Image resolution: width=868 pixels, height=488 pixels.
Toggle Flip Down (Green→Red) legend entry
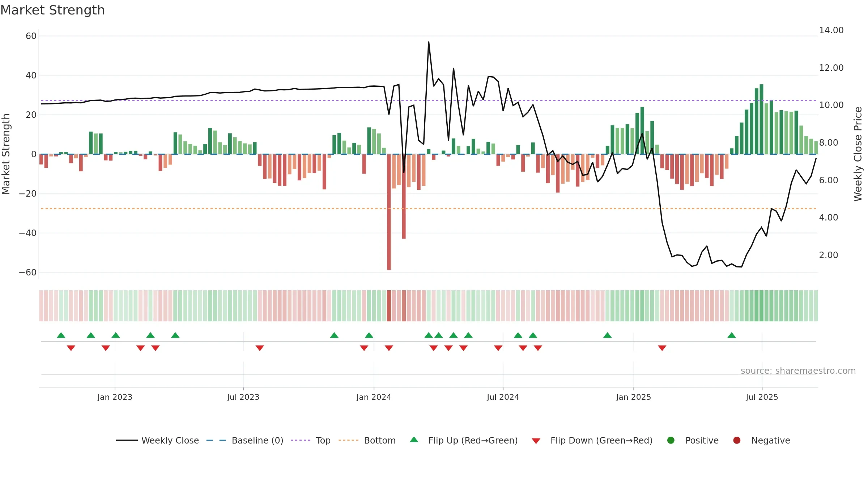592,440
